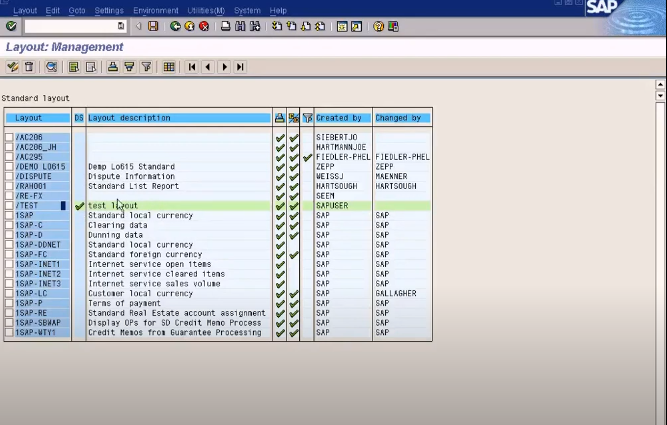Image resolution: width=667 pixels, height=425 pixels.
Task: Click the column right arrow icon
Action: click(224, 67)
